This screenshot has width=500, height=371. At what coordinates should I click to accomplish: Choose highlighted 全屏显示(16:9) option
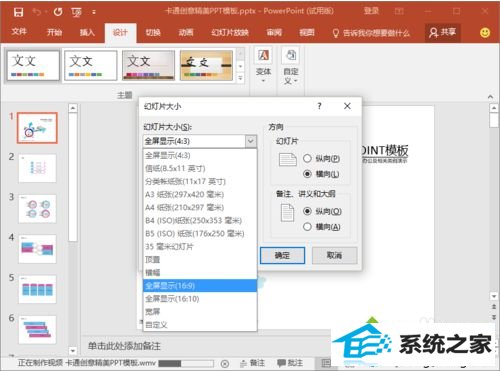(200, 286)
